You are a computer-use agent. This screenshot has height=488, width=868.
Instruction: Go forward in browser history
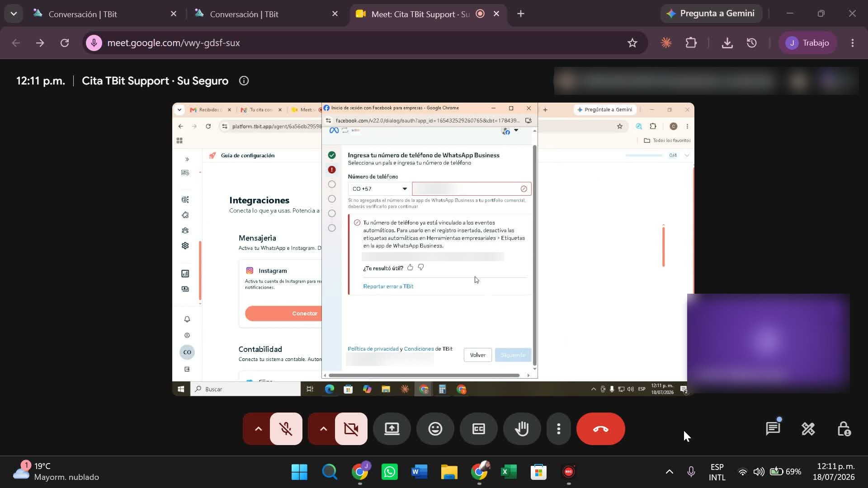coord(40,43)
